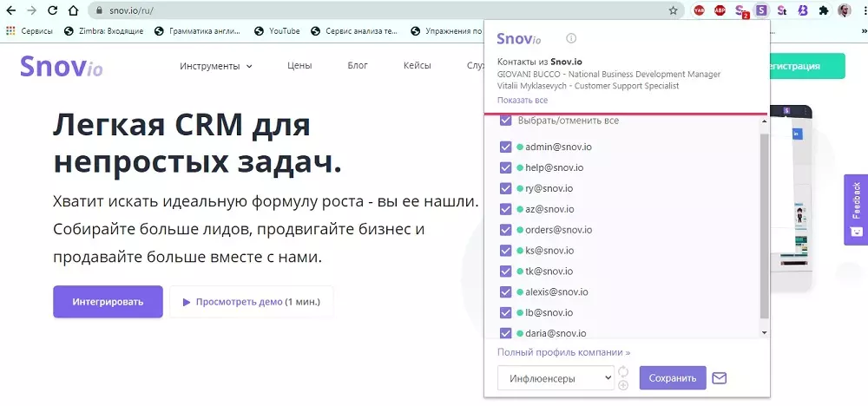This screenshot has height=406, width=868.
Task: Click the Сохранить button
Action: (x=673, y=378)
